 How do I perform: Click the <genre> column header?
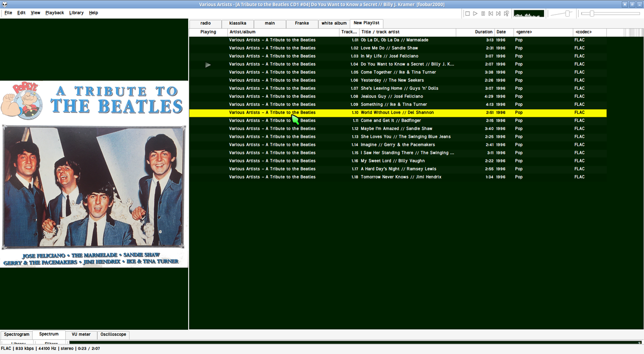click(543, 32)
